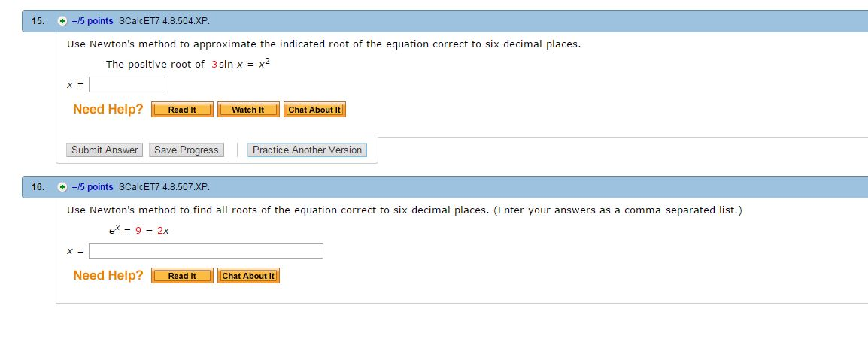The image size is (868, 339).
Task: Click the SCalcET7 4.8.504.XP label
Action: coord(164,21)
